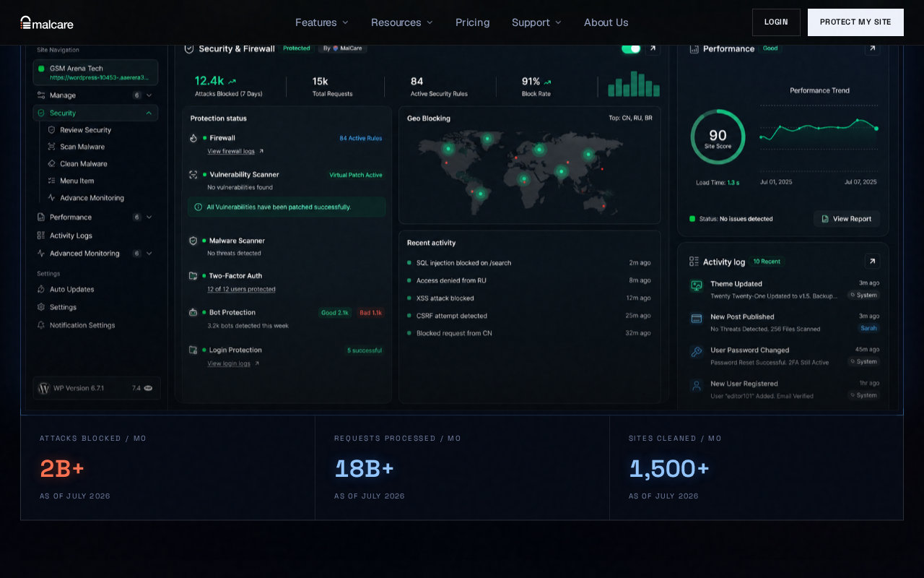Open the View firewall logs link

click(235, 151)
